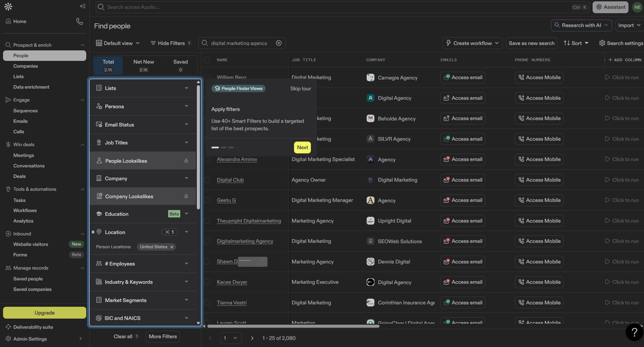Remove the United States location chip

172,247
